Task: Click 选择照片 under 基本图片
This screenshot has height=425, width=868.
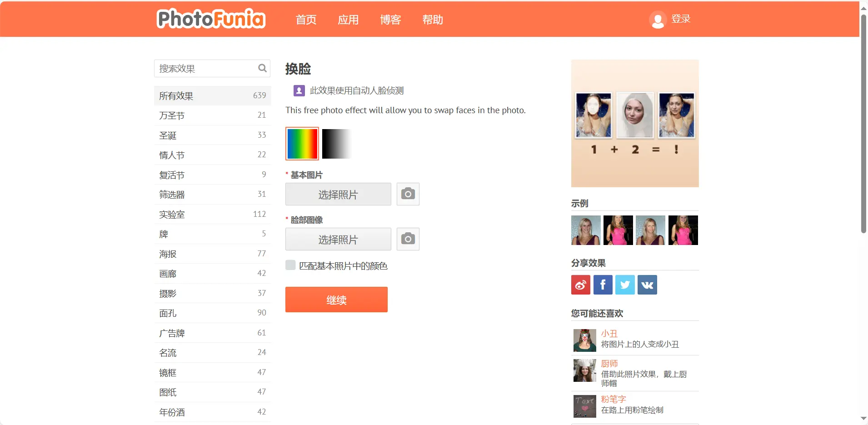Action: 338,195
